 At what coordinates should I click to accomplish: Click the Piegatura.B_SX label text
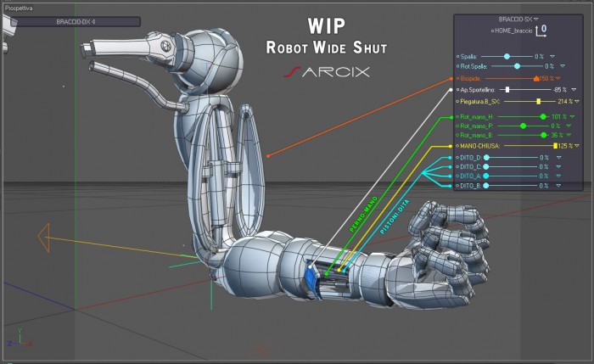click(x=480, y=102)
